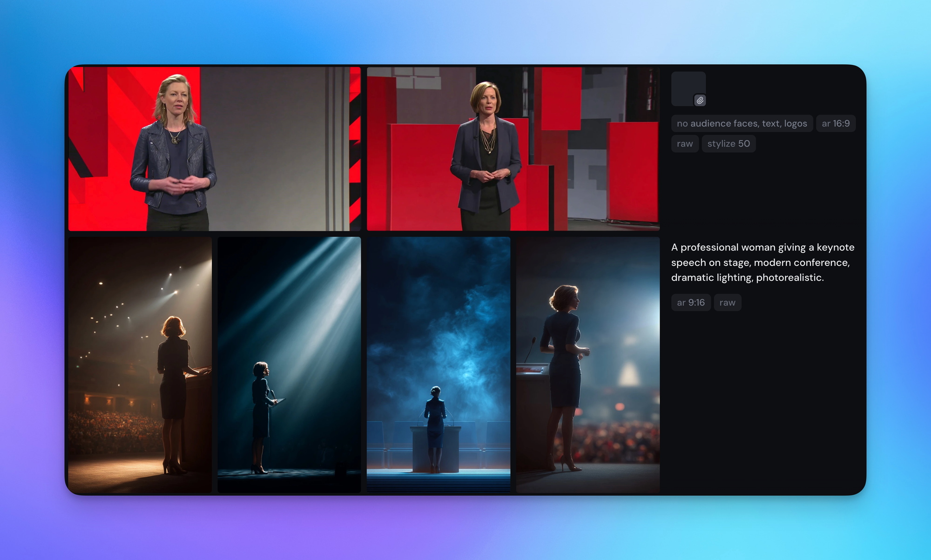Click the word 'keynote' in the prompt
Viewport: 931px width, 560px height.
(836, 247)
